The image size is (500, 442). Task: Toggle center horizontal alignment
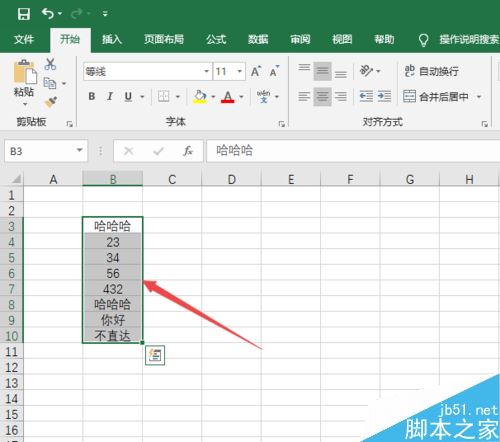(x=322, y=97)
